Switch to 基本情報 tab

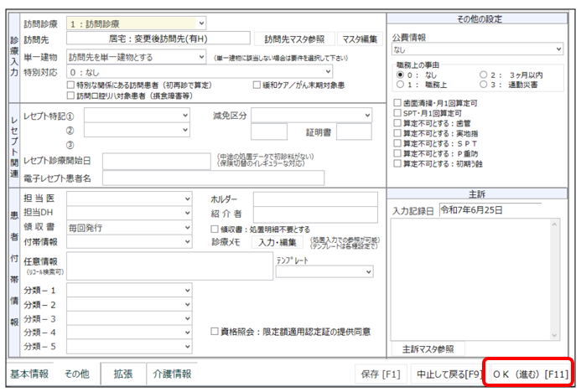(x=29, y=374)
